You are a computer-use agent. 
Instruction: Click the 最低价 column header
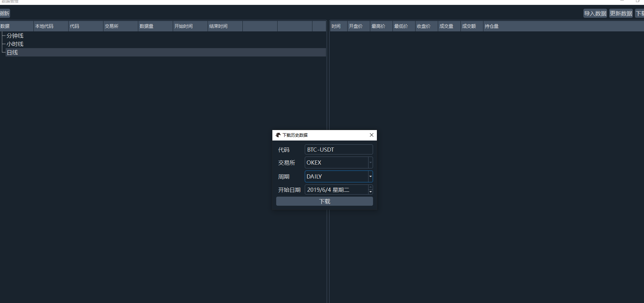click(404, 26)
